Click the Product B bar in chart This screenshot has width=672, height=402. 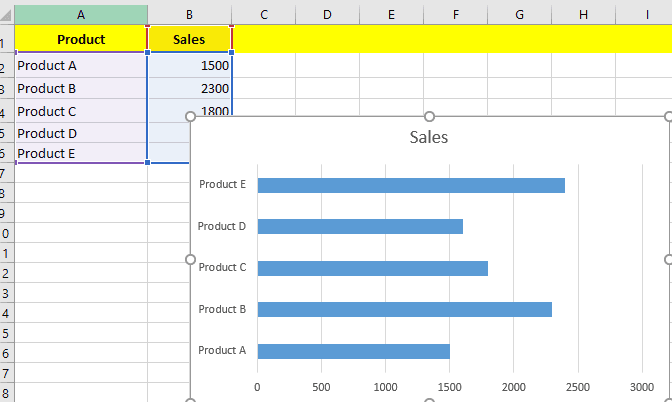pos(404,310)
